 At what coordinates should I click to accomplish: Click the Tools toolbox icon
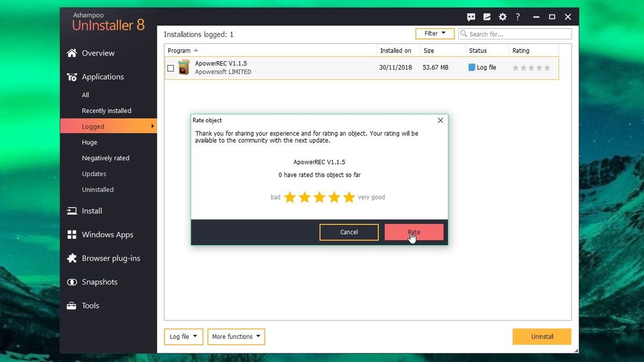(71, 306)
